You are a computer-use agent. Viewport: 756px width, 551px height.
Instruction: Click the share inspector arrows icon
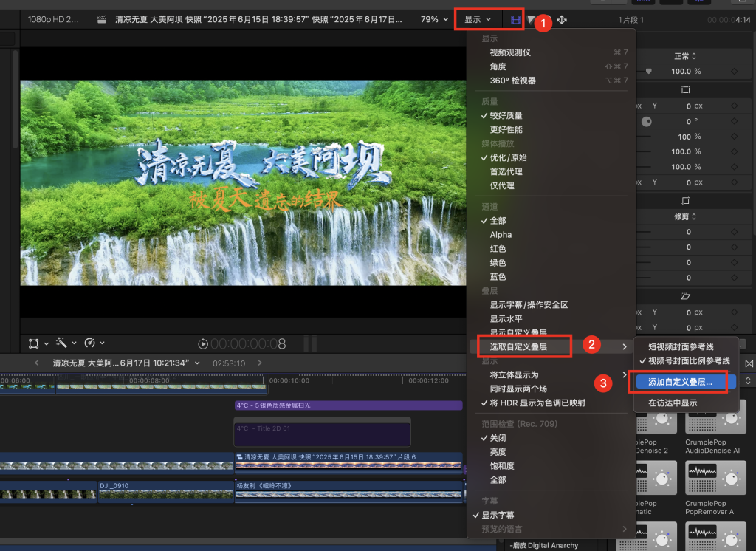tap(561, 20)
